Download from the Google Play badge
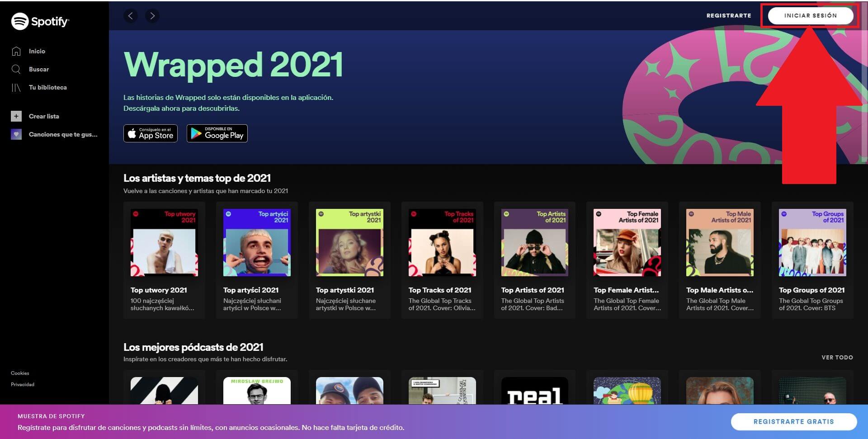This screenshot has height=439, width=868. pyautogui.click(x=217, y=133)
